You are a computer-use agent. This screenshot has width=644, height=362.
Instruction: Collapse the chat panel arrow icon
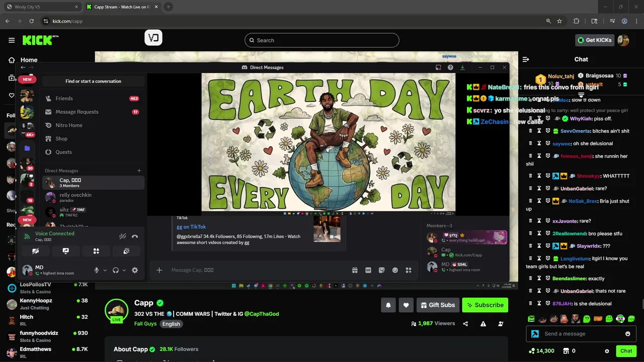526,59
